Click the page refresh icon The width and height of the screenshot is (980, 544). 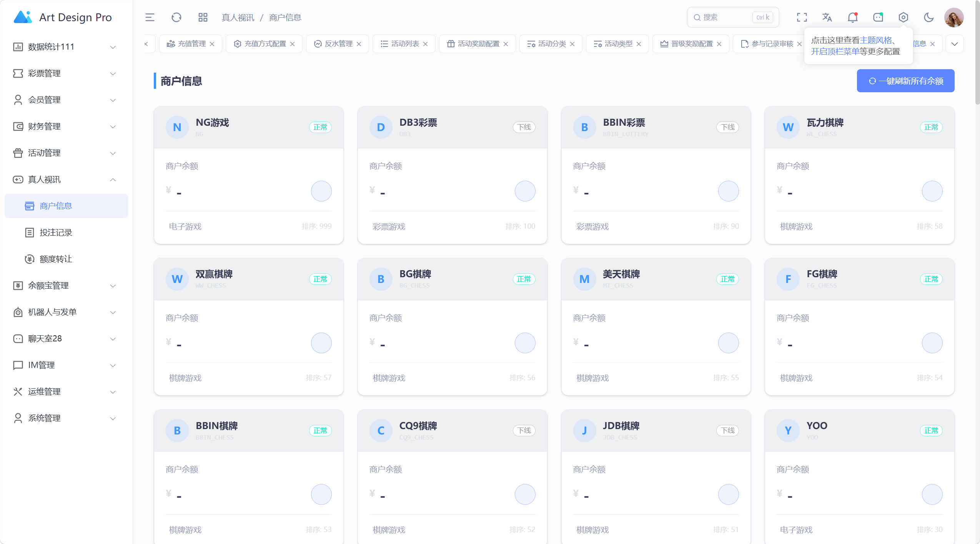[x=176, y=17]
